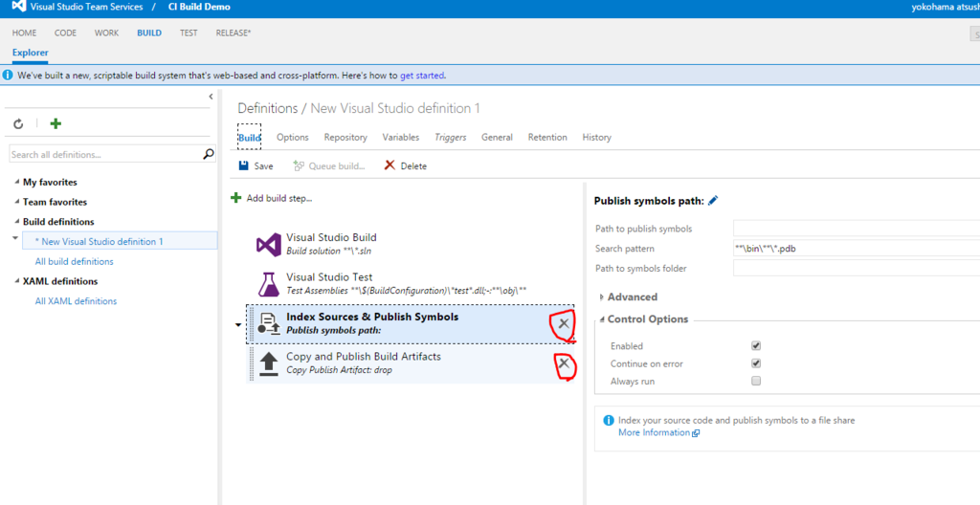Open the RELEASE* hub
This screenshot has height=505, width=980.
234,33
